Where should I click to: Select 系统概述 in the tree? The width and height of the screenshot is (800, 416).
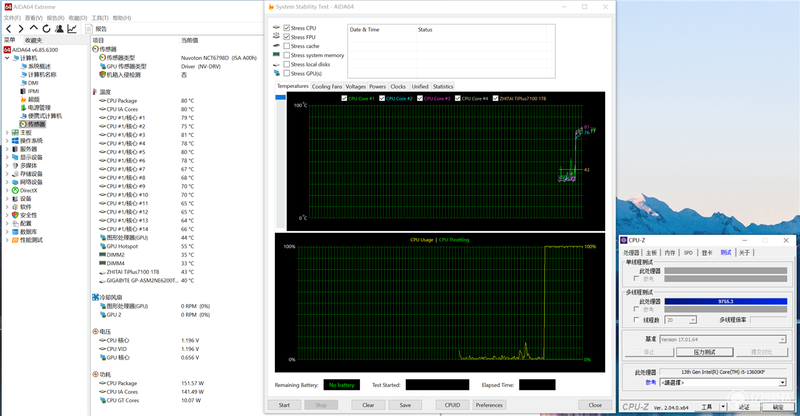[x=39, y=66]
